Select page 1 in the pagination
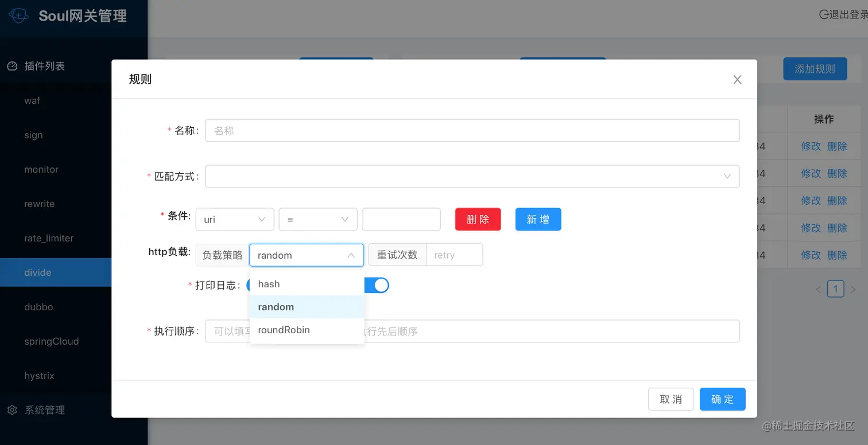Image resolution: width=868 pixels, height=445 pixels. [x=835, y=289]
